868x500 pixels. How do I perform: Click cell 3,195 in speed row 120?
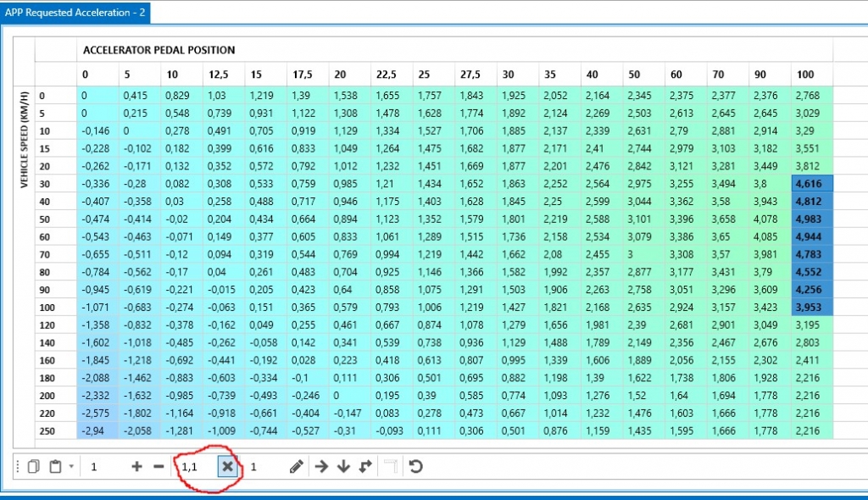pyautogui.click(x=811, y=325)
